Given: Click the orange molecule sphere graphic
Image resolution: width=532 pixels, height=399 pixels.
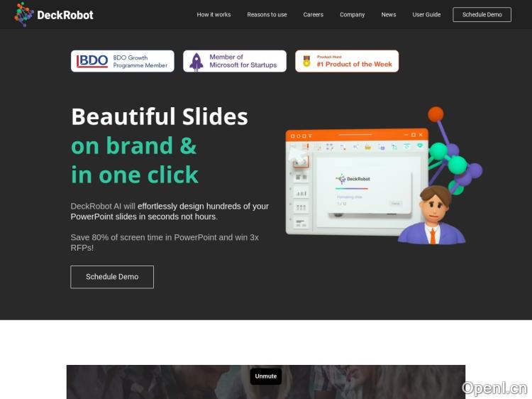Looking at the screenshot, I should click(x=436, y=114).
